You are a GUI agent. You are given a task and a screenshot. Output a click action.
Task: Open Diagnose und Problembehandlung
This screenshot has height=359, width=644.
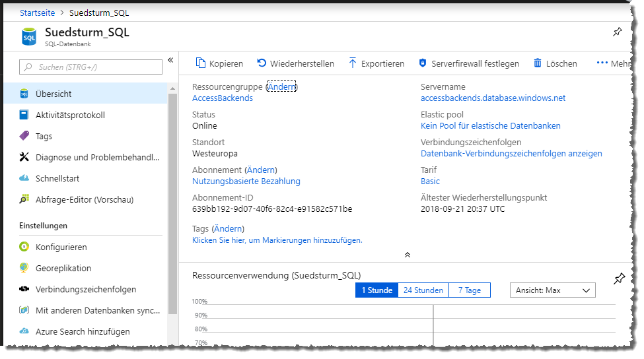pyautogui.click(x=85, y=157)
